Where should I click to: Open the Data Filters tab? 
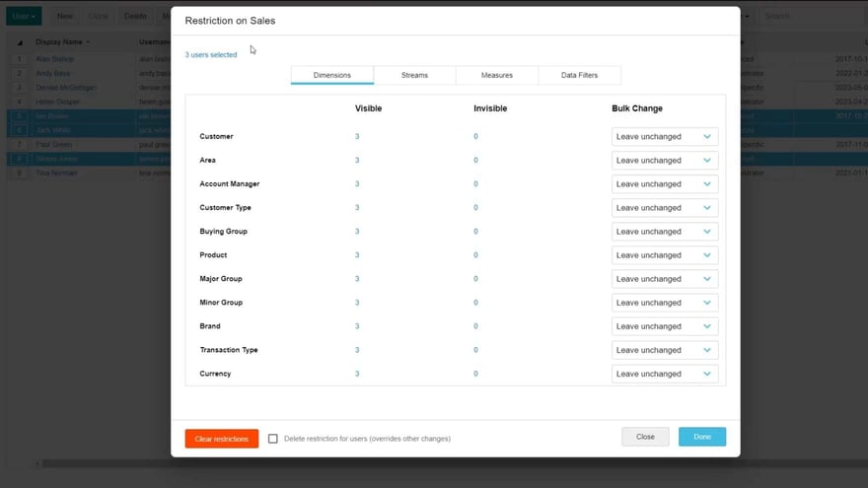[x=579, y=75]
